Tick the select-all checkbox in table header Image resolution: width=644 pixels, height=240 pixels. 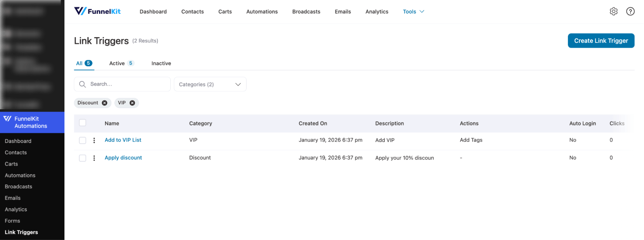click(x=82, y=123)
